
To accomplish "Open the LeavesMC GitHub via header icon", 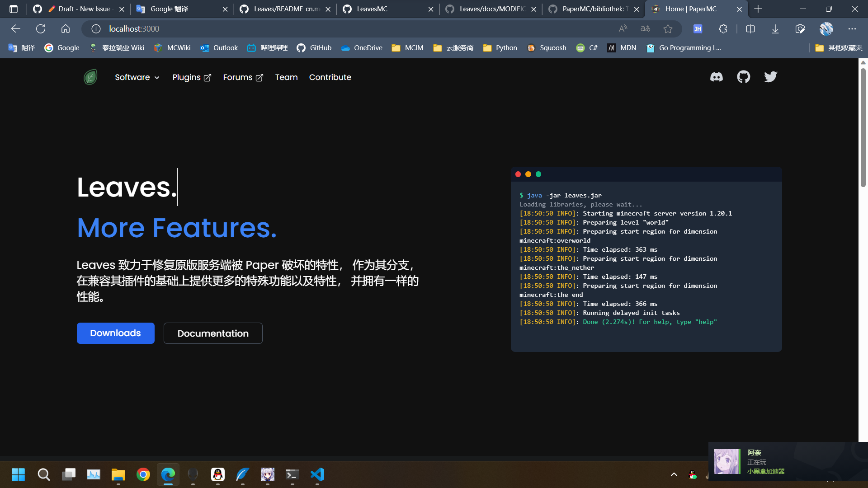I will point(744,77).
